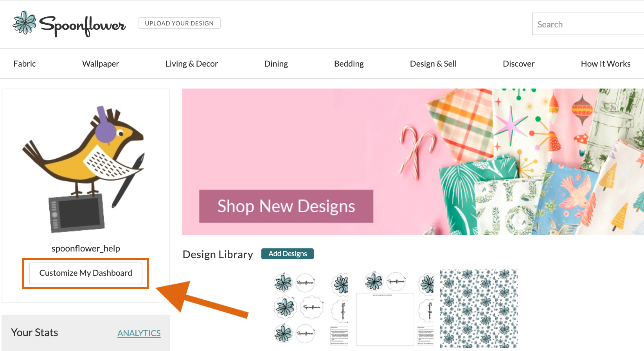The height and width of the screenshot is (351, 644).
Task: Open the Fabric menu
Action: point(25,63)
